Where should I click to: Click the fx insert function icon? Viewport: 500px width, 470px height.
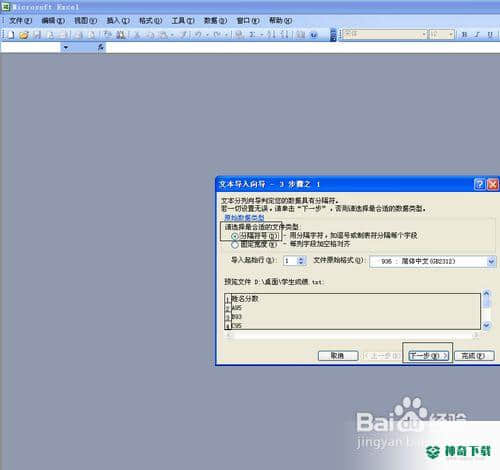tap(100, 48)
